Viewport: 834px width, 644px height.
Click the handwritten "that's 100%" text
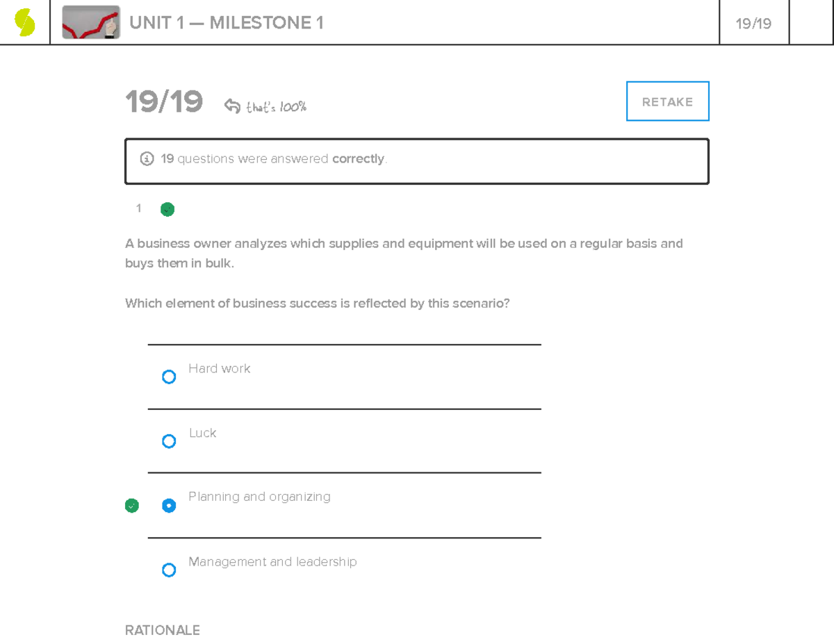click(x=276, y=107)
